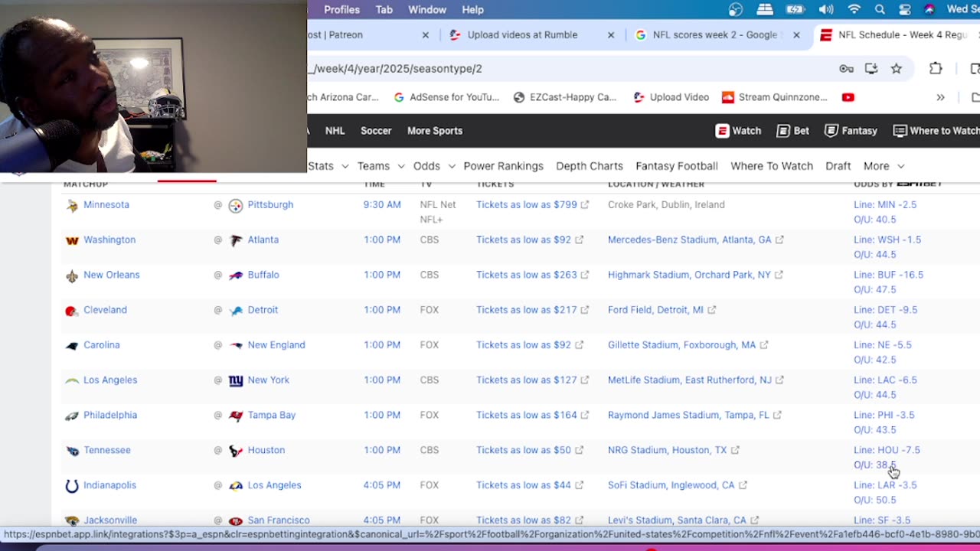Open the Tab menu in menu bar
980x551 pixels.
tap(384, 10)
